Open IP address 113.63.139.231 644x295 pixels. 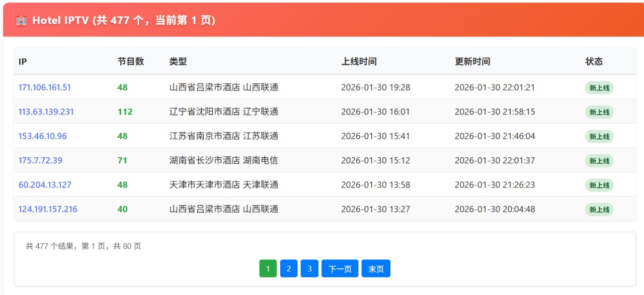(x=46, y=112)
